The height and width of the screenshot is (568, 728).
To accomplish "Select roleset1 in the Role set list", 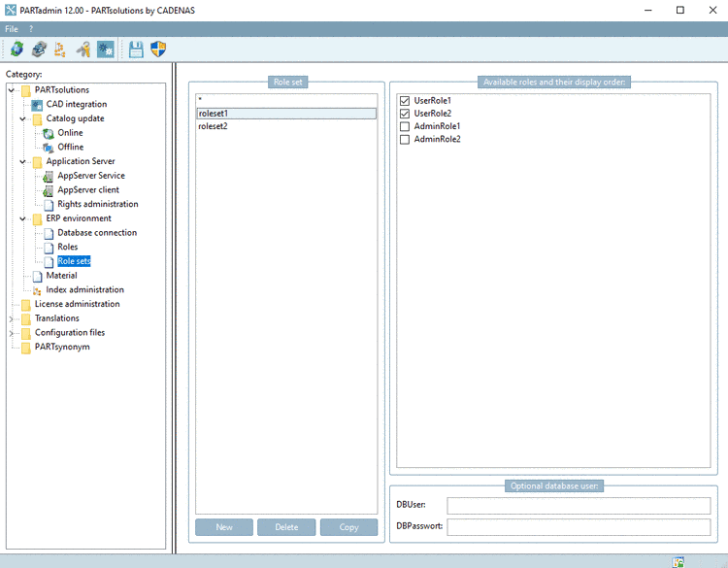I will pyautogui.click(x=286, y=114).
